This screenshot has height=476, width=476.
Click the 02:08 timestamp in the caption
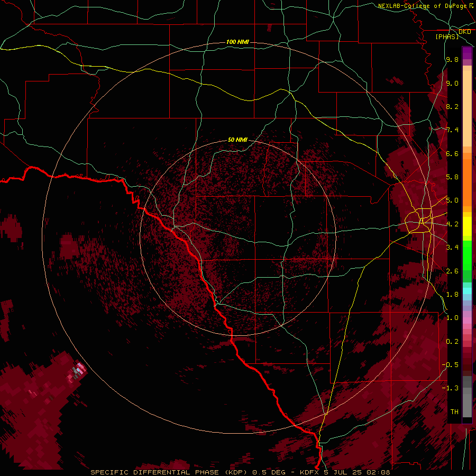click(x=379, y=472)
